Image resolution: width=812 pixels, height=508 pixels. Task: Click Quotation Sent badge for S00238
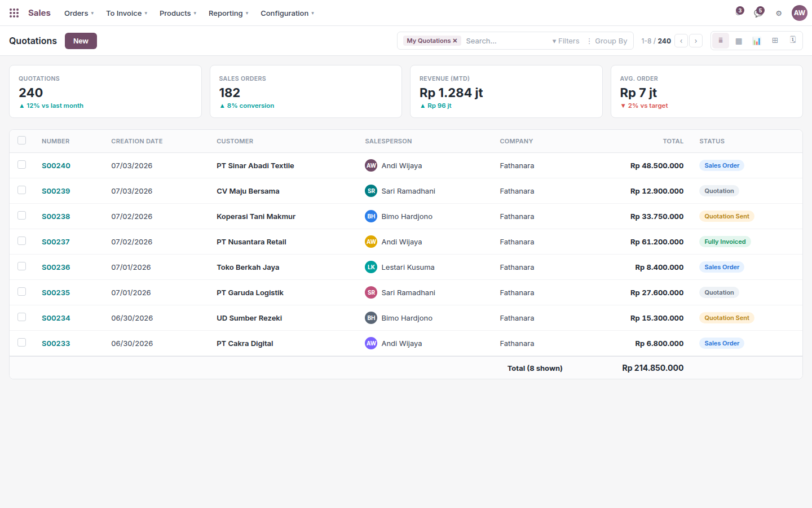[x=727, y=216]
